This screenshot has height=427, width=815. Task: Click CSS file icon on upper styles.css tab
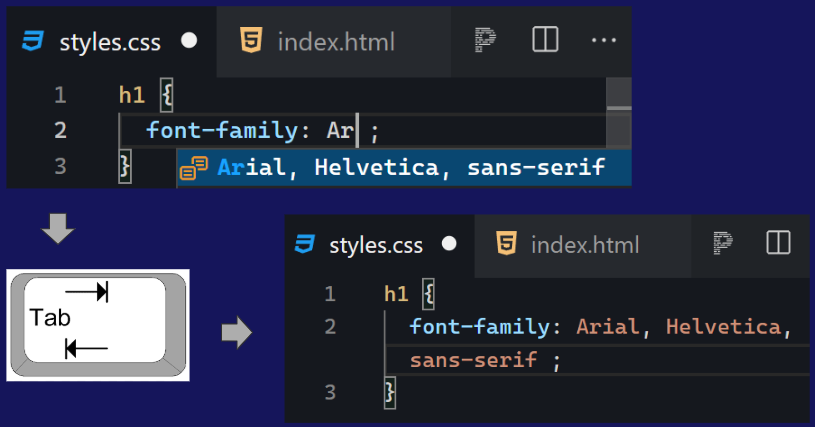click(33, 41)
